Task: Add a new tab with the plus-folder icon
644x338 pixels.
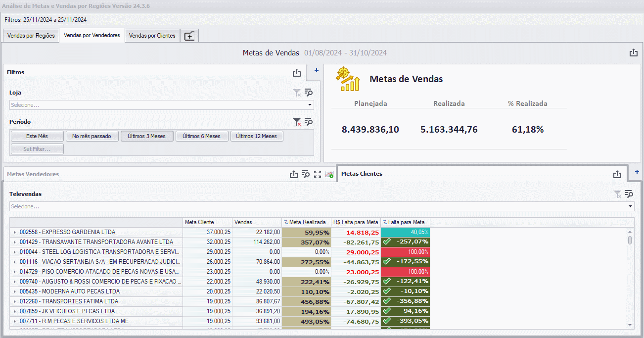Action: [x=189, y=36]
